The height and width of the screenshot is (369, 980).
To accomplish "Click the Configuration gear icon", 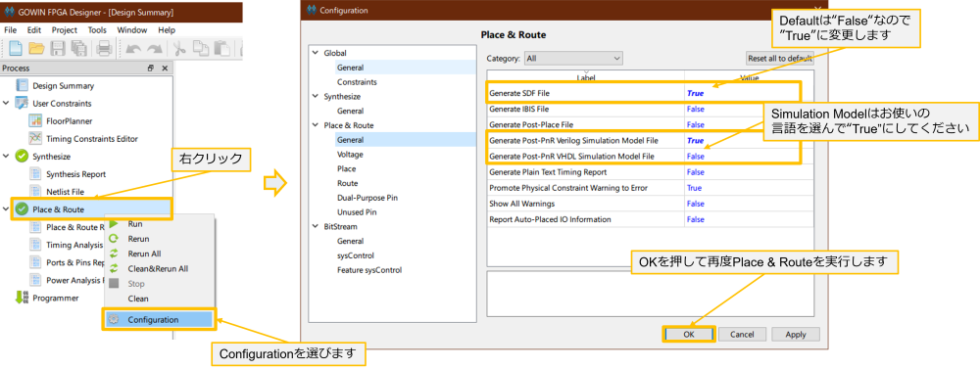I will click(114, 320).
